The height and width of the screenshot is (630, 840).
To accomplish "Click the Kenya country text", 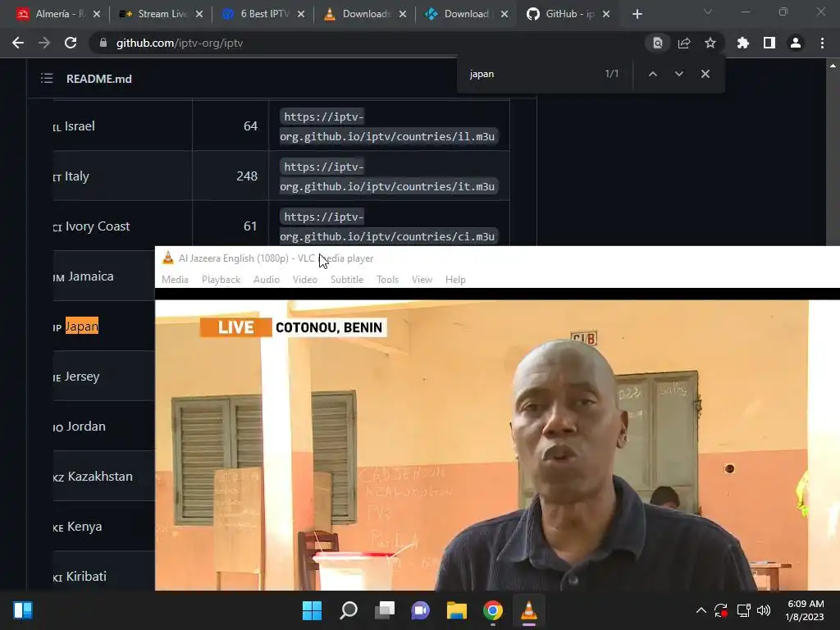I will tap(84, 527).
